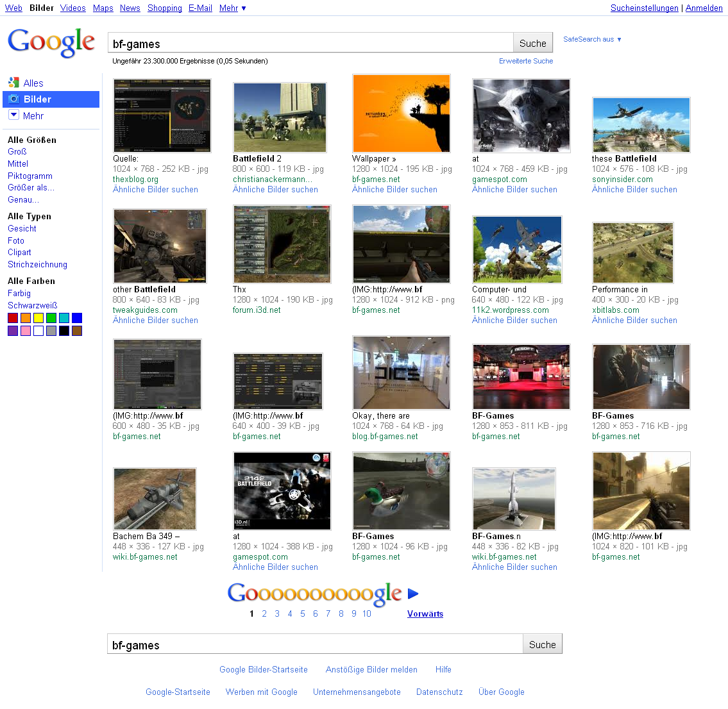The image size is (728, 709).
Task: Pick the white color swatch
Action: click(38, 331)
